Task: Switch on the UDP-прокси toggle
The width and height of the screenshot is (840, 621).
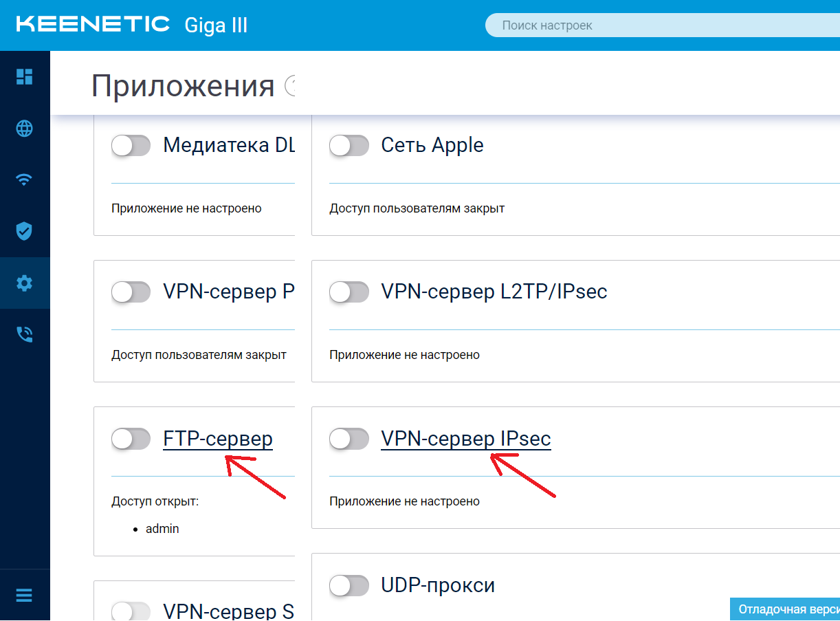Action: [349, 585]
